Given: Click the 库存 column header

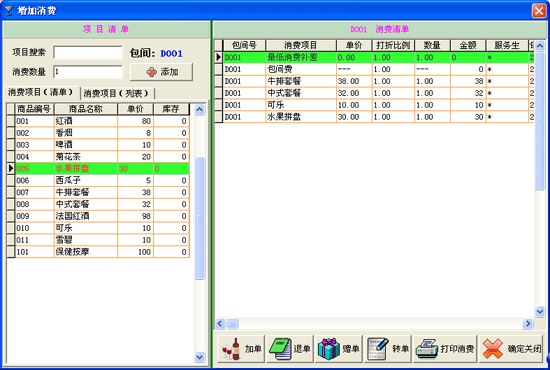Looking at the screenshot, I should point(171,109).
